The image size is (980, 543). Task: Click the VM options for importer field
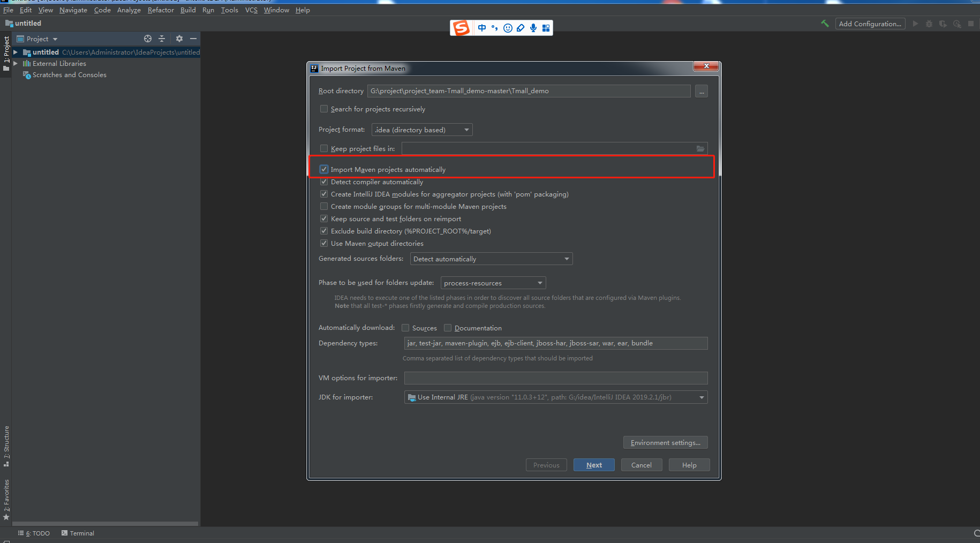555,378
